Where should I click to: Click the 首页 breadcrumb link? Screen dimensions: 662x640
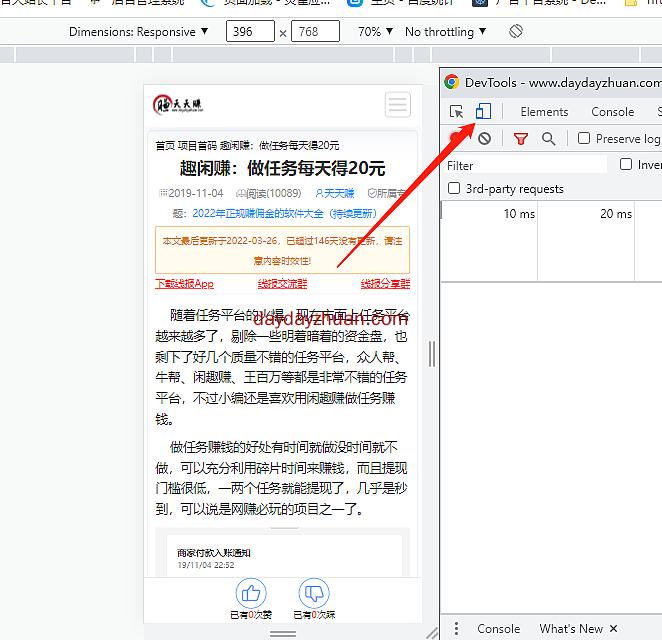click(x=165, y=146)
